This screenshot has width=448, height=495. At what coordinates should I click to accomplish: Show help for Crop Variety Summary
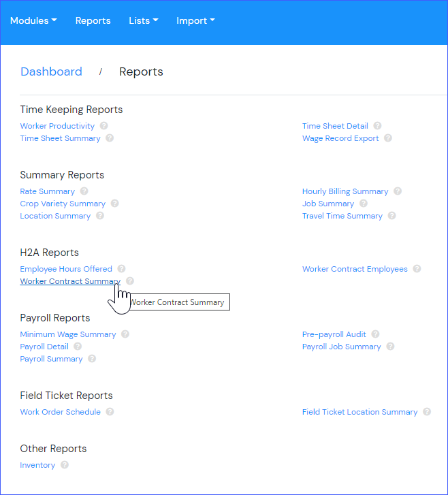point(115,204)
